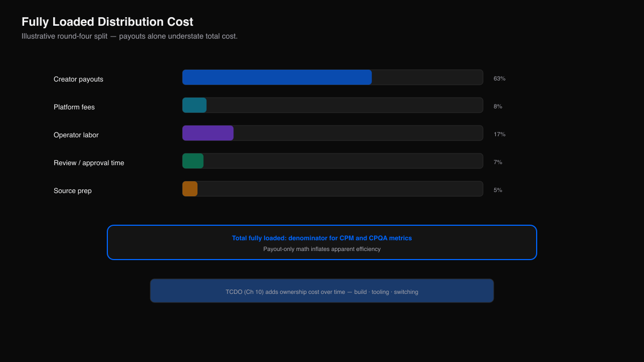The width and height of the screenshot is (644, 362).
Task: Click the TCDO (Ch 10) ownership cost box
Action: tap(322, 291)
